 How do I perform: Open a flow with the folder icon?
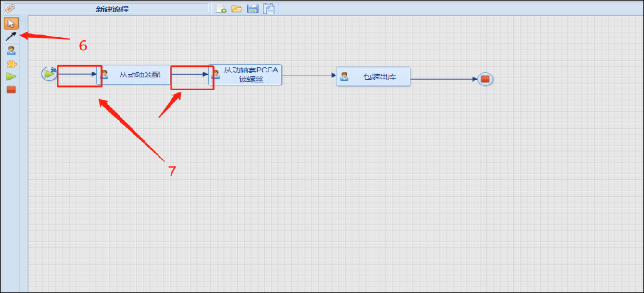pos(236,8)
